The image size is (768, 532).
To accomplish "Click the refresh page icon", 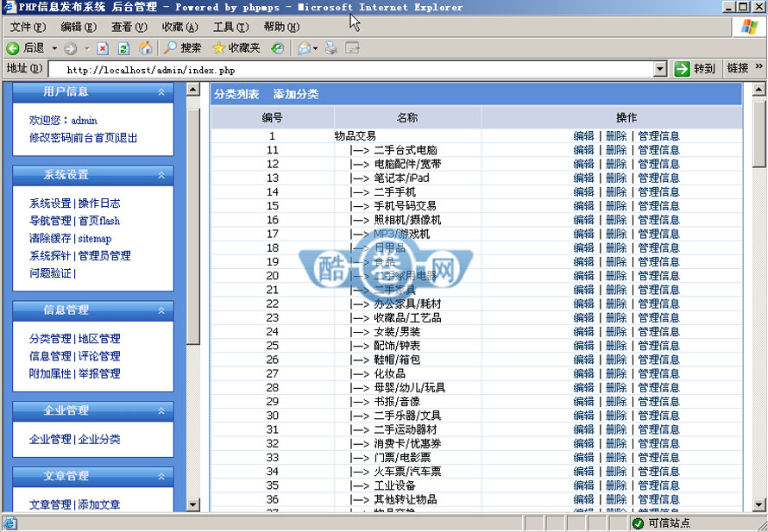I will point(123,48).
